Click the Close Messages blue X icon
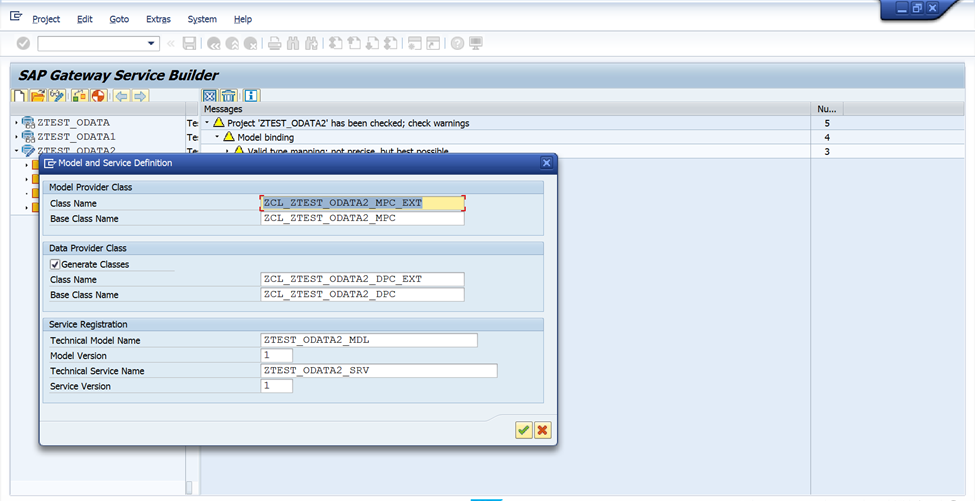Viewport: 975px width, 501px height. [210, 96]
